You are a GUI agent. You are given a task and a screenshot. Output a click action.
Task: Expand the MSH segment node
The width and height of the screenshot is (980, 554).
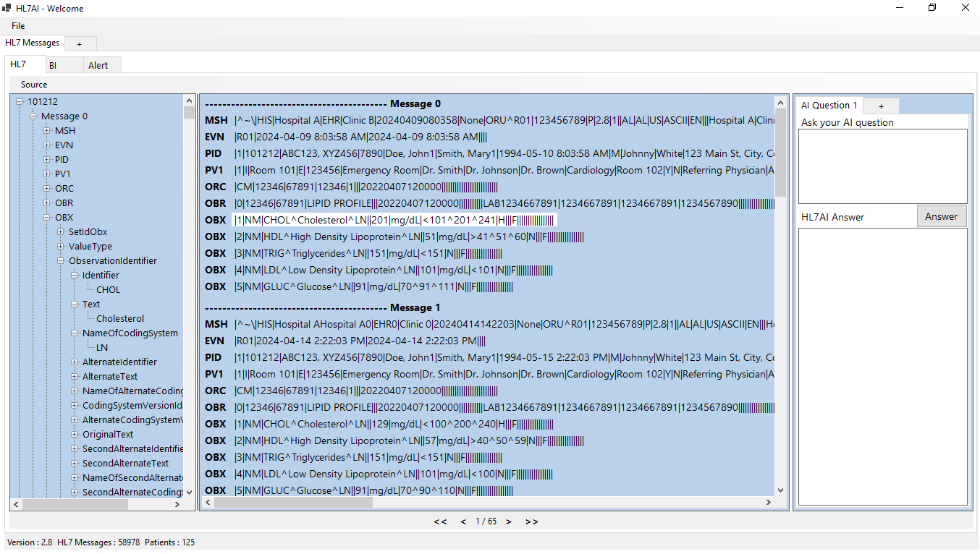(47, 131)
